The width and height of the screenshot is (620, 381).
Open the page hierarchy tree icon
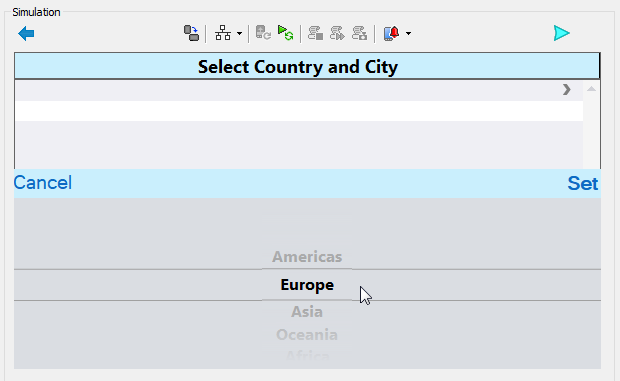point(223,33)
